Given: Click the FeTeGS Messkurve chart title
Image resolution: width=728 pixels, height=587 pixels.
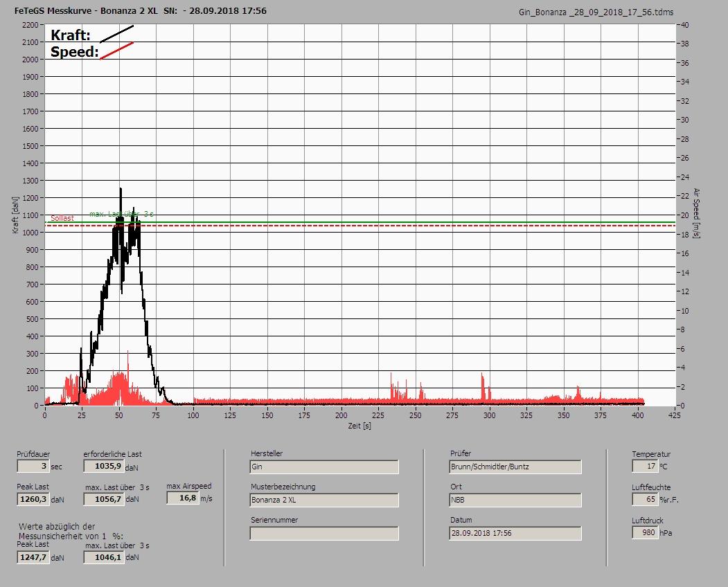Looking at the screenshot, I should pos(140,10).
